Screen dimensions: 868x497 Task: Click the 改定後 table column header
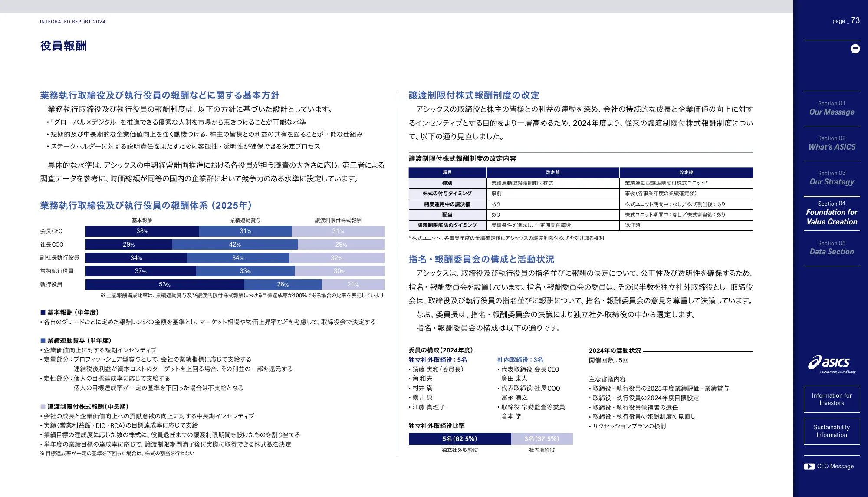[x=686, y=172]
